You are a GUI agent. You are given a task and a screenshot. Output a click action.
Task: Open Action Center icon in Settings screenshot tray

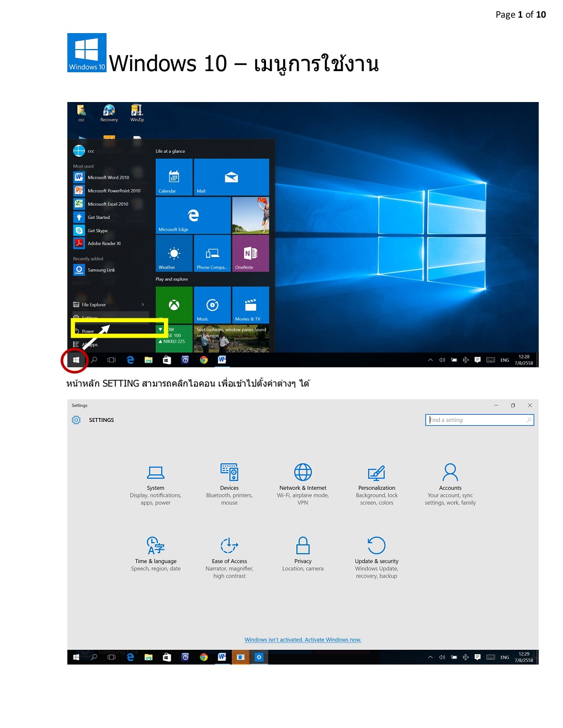tap(477, 657)
